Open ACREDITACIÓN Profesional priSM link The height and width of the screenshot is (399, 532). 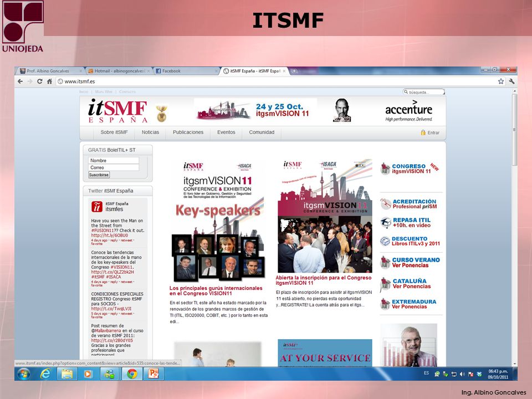415,204
